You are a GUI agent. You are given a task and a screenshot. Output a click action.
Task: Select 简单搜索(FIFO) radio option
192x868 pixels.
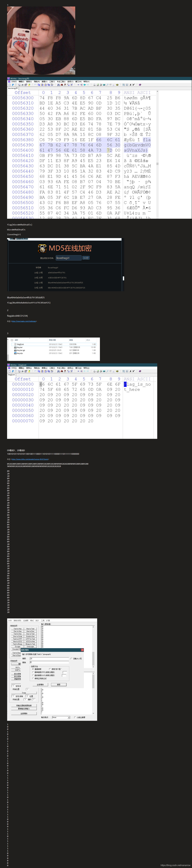click(x=33, y=672)
